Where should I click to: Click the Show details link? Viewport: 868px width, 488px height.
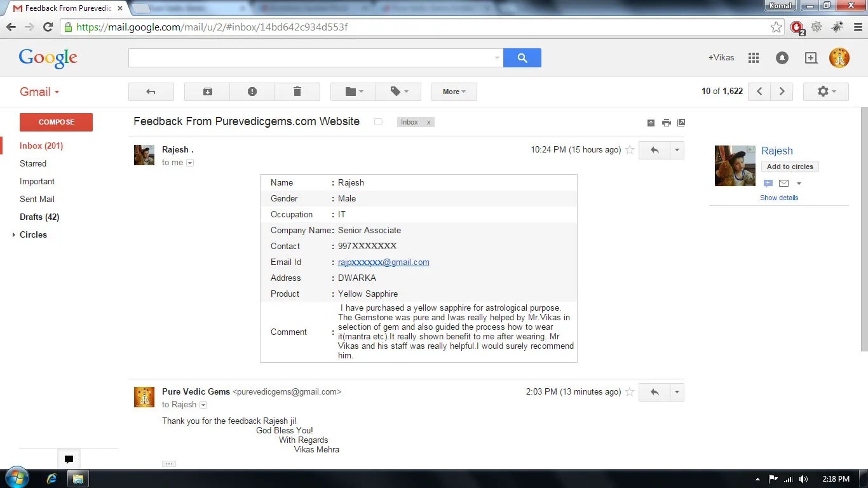[779, 198]
